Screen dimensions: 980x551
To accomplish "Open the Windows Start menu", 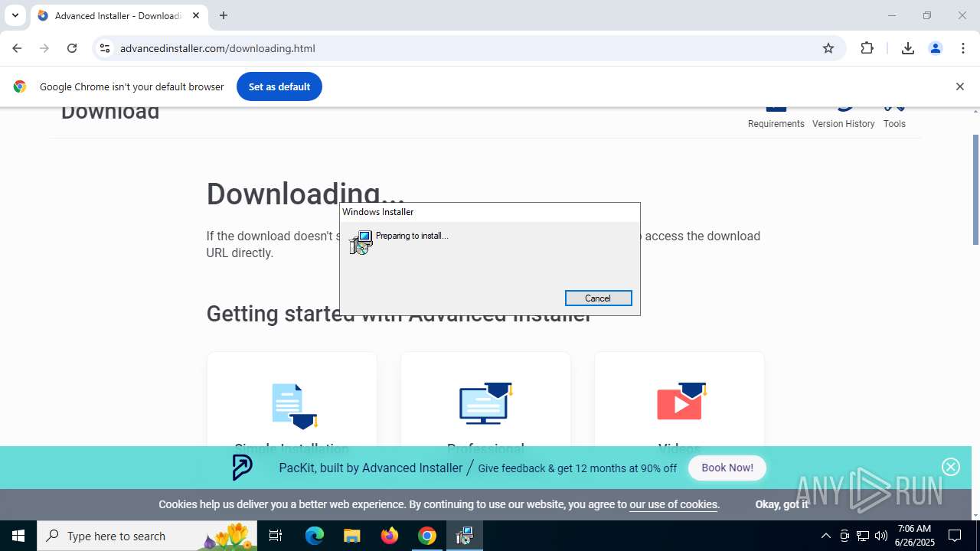I will point(18,536).
